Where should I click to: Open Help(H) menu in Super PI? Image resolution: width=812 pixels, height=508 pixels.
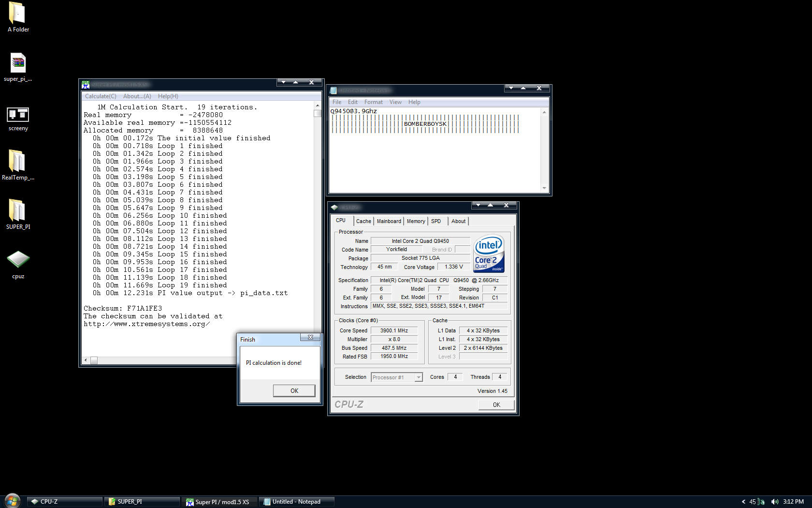[x=168, y=96]
